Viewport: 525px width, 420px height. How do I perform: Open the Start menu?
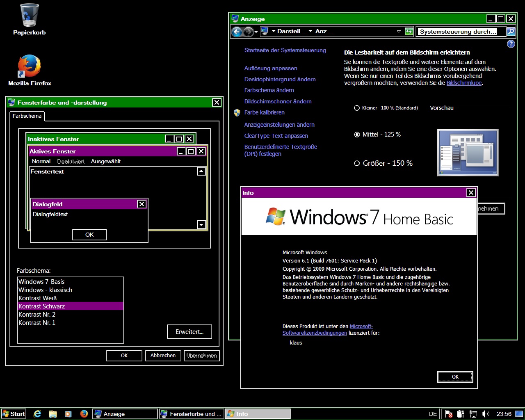coord(14,414)
